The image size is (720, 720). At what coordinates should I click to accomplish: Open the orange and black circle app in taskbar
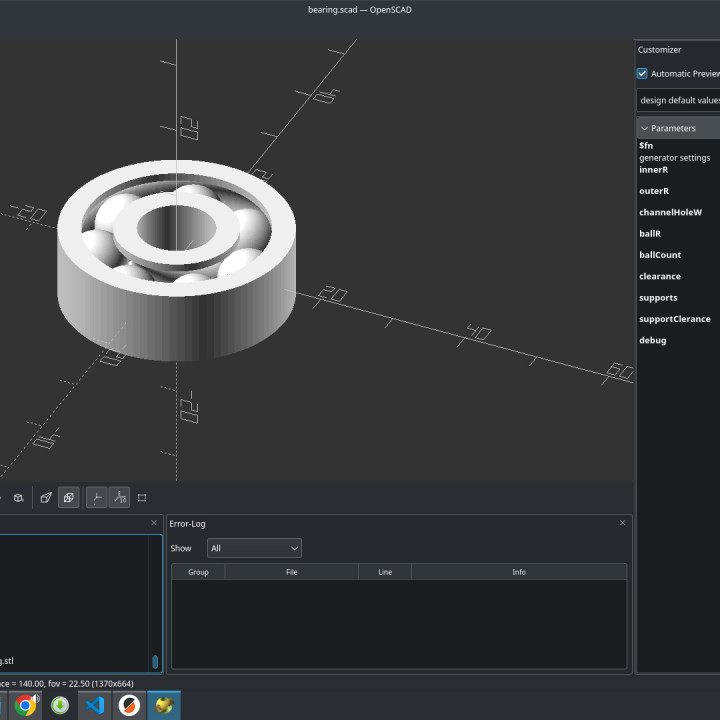[x=129, y=705]
